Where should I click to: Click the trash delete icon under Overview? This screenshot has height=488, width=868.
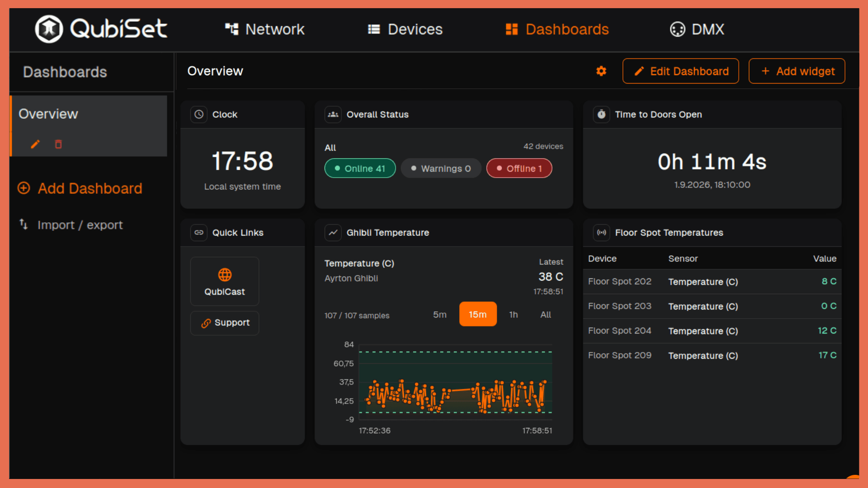pos(58,144)
